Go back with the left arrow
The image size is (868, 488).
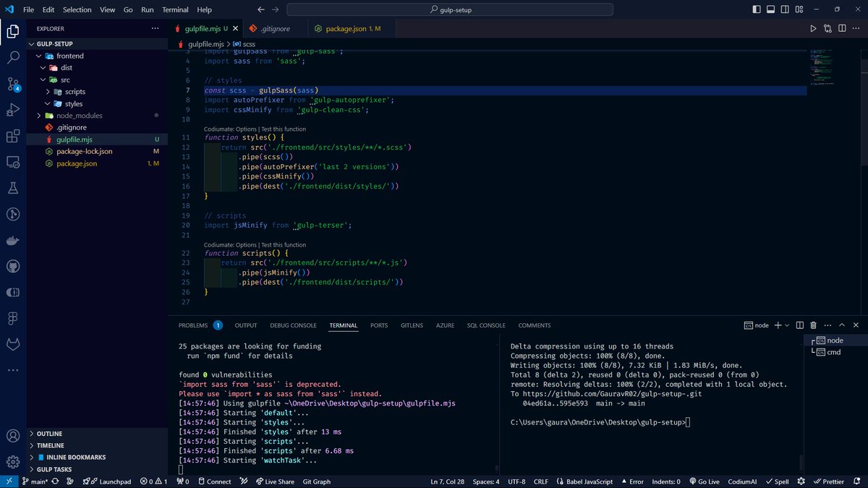(x=260, y=9)
